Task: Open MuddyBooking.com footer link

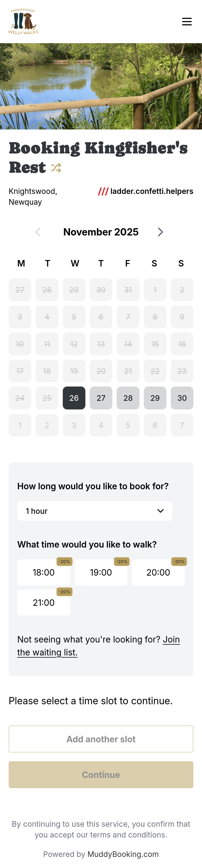Action: tap(123, 854)
